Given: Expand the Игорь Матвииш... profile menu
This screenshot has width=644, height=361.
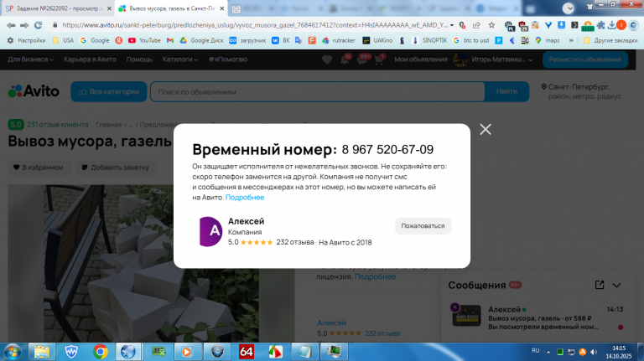Looking at the screenshot, I should (493, 60).
